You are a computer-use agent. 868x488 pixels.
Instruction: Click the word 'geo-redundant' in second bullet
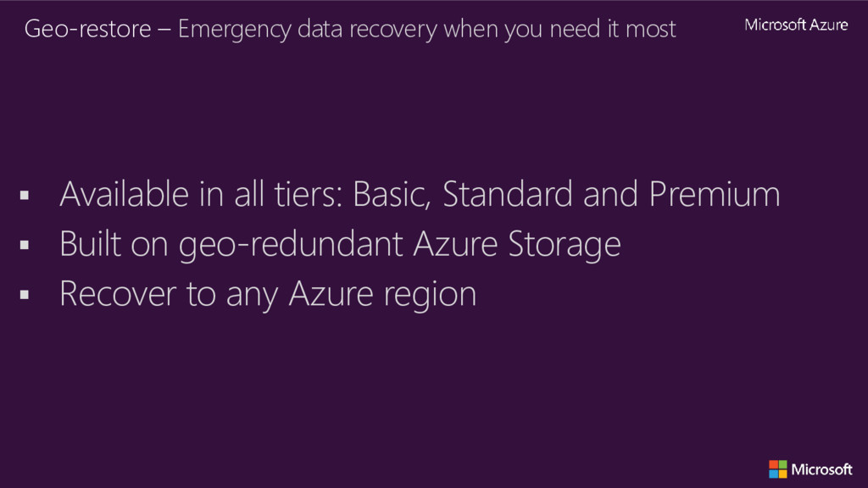(x=290, y=245)
